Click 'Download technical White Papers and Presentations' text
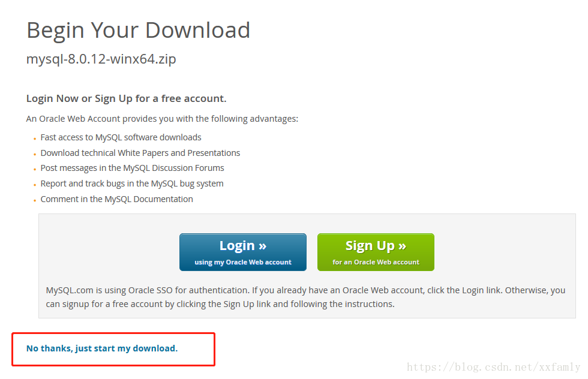The image size is (588, 379). 140,153
